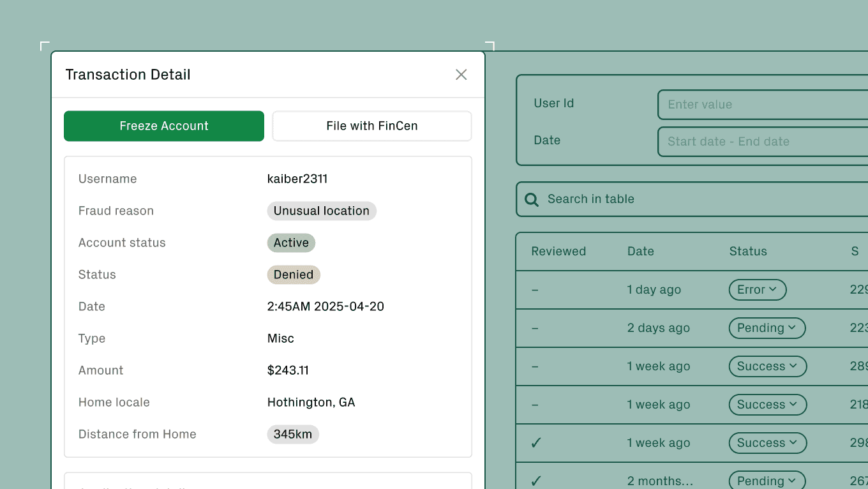Sort by the Reviewed column header

pyautogui.click(x=558, y=252)
